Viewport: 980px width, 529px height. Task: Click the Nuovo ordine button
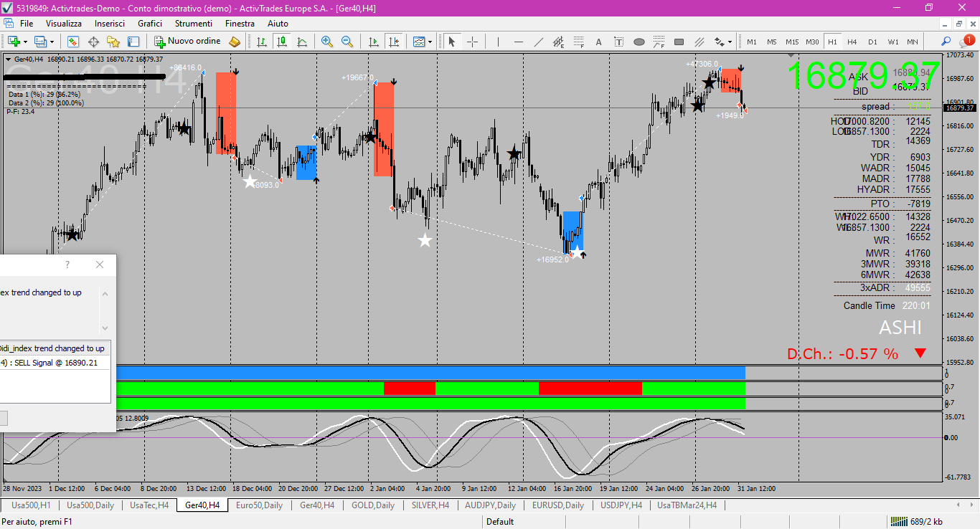click(187, 42)
